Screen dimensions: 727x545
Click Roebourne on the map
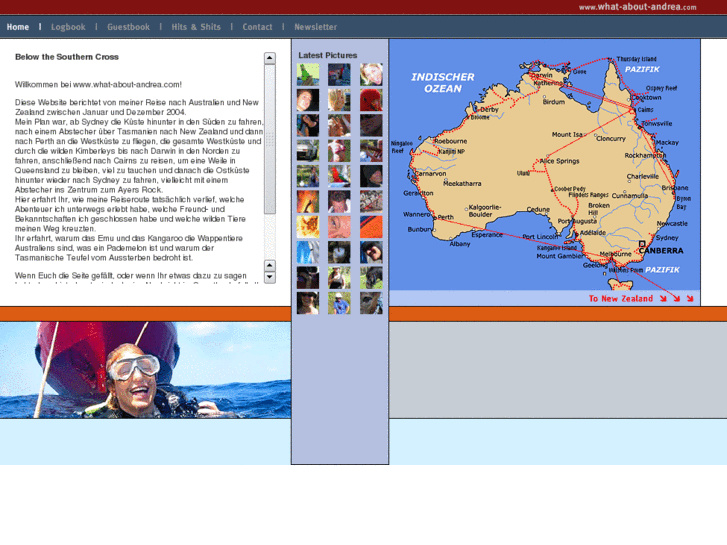coord(451,141)
